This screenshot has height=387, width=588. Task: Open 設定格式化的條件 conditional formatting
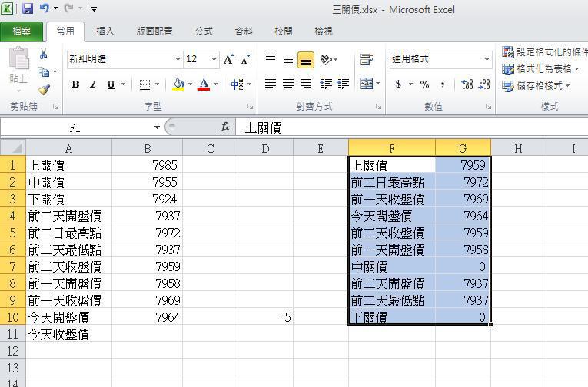[x=545, y=52]
